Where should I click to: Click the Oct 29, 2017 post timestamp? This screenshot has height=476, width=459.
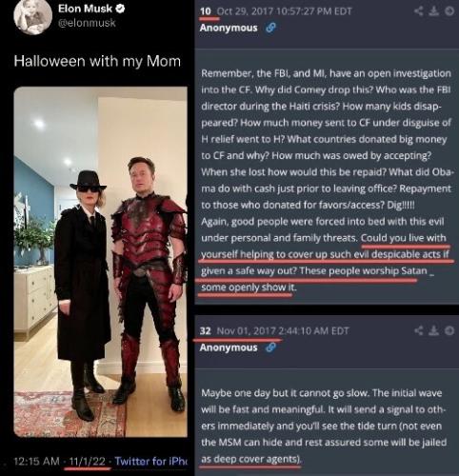284,11
